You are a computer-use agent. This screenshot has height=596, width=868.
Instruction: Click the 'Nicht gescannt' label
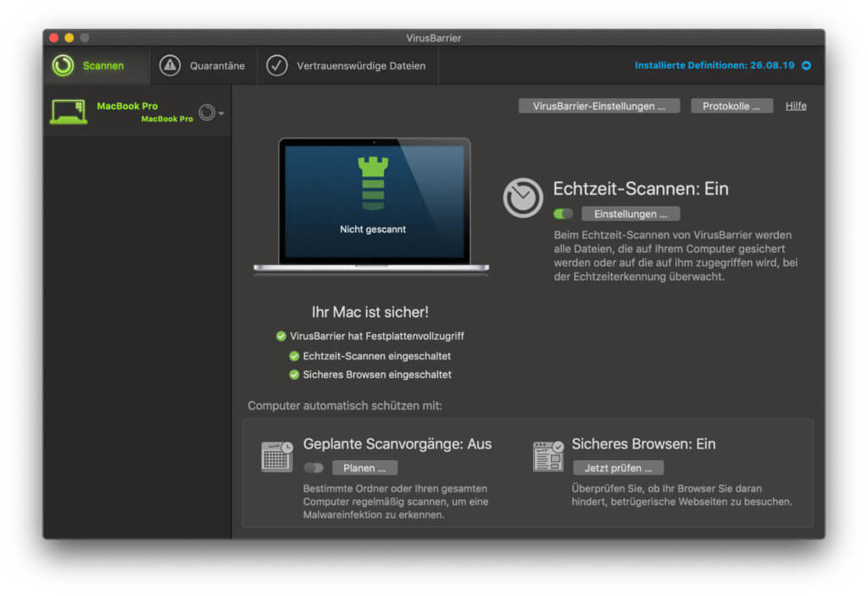click(x=373, y=229)
